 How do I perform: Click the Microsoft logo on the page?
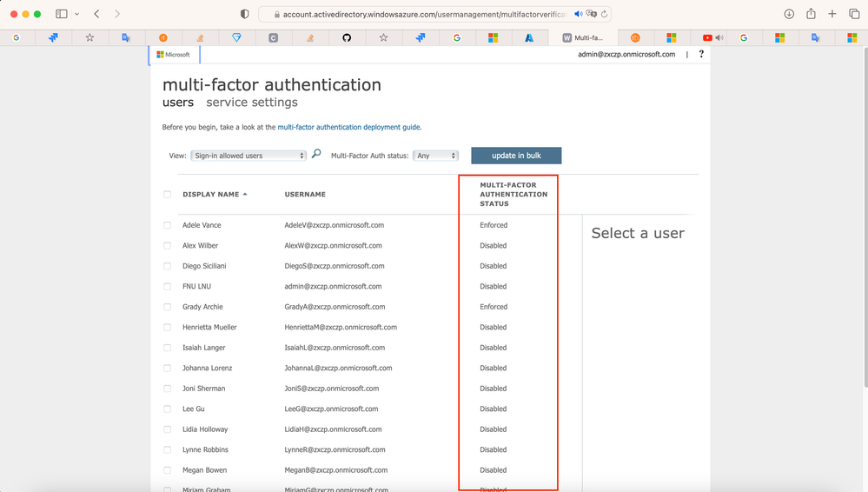click(x=173, y=54)
